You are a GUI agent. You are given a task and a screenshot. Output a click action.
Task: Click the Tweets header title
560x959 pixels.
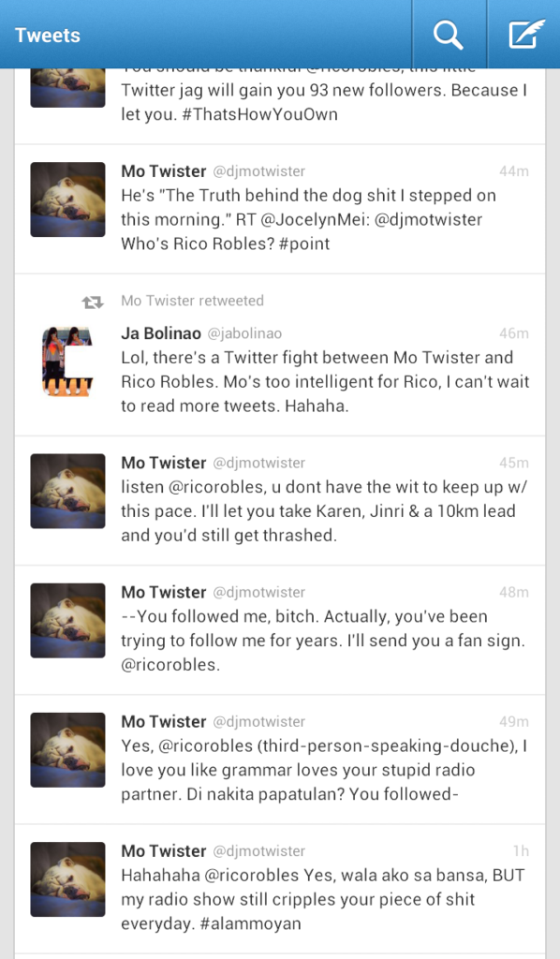point(48,35)
